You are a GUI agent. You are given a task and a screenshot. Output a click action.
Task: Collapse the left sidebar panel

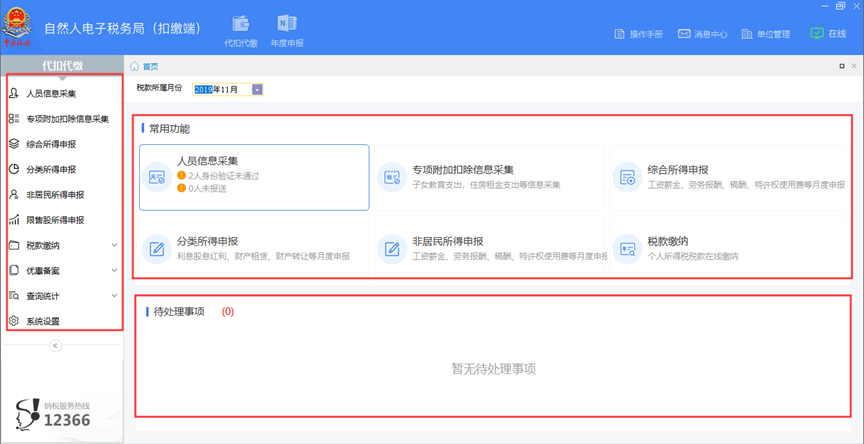point(56,346)
